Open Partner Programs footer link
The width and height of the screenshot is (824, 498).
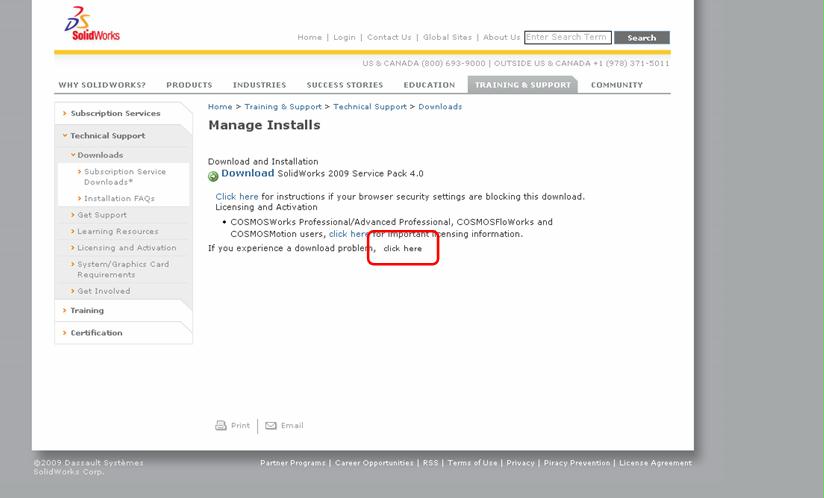(293, 463)
